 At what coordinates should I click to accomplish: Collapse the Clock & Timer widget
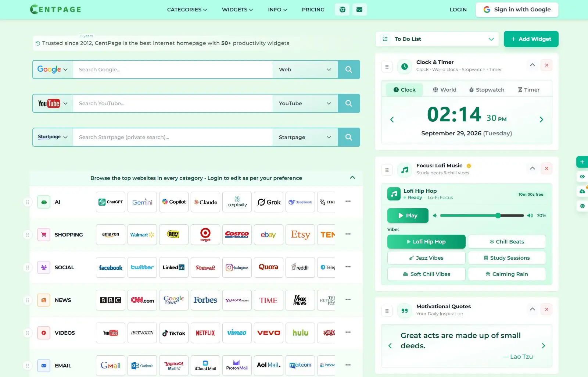(532, 65)
